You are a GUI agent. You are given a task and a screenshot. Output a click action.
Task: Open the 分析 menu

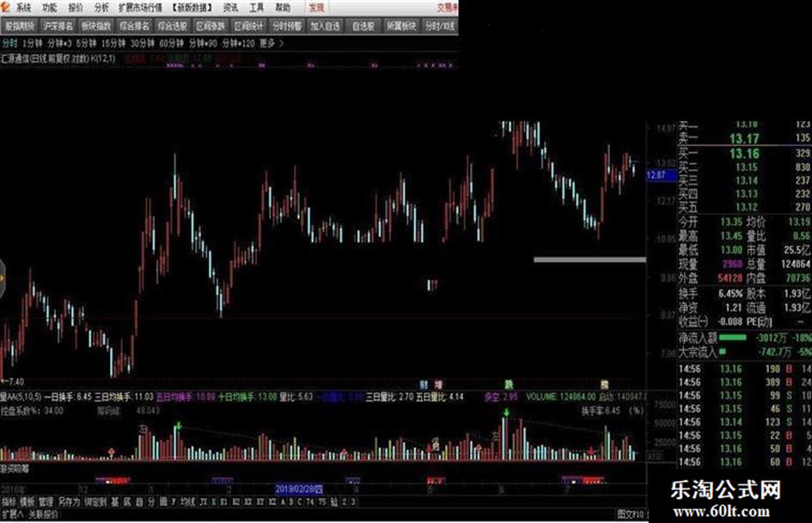(101, 8)
